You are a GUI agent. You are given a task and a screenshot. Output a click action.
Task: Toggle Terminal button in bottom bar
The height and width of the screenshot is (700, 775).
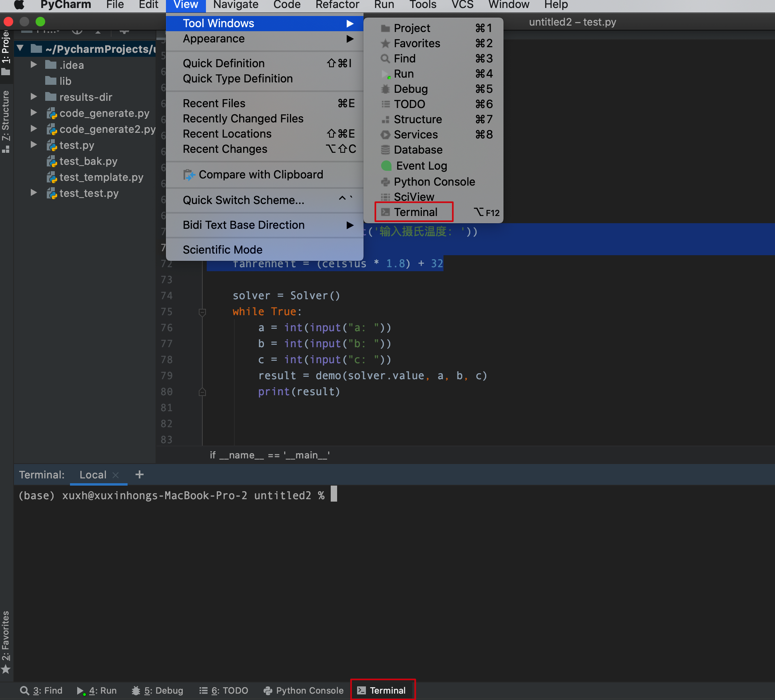(382, 691)
